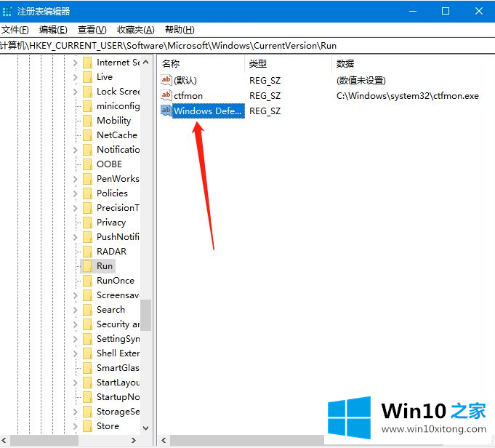Click the Store folder icon
Screen dimensions: 495x448
(87, 426)
